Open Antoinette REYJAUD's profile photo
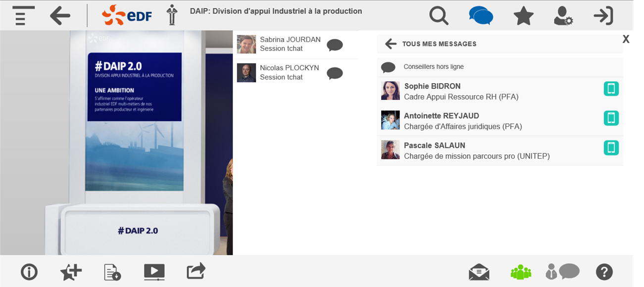 click(x=391, y=120)
